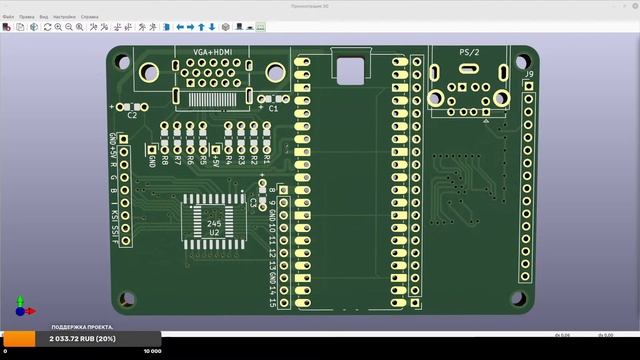640x360 pixels.
Task: Rotate Z clockwise
Action: [x=142, y=27]
